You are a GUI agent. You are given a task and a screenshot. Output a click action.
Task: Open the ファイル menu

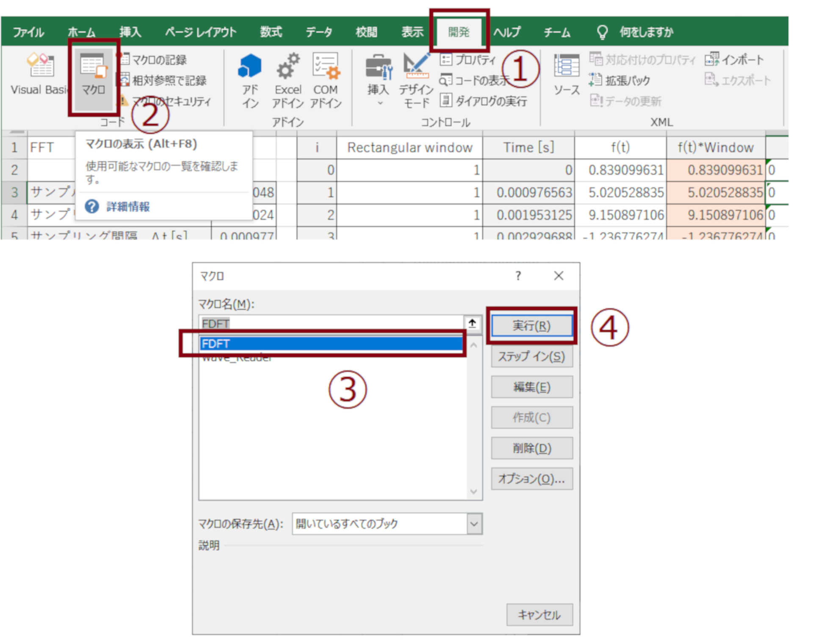(x=28, y=31)
